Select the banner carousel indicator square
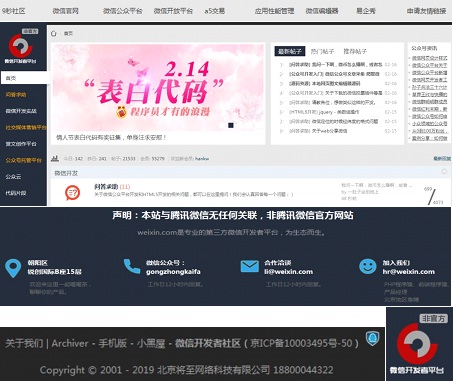The height and width of the screenshot is (381, 453). pyautogui.click(x=231, y=125)
